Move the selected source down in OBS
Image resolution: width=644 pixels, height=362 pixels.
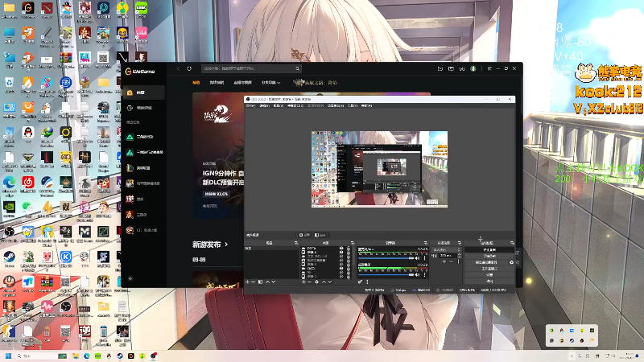(330, 282)
